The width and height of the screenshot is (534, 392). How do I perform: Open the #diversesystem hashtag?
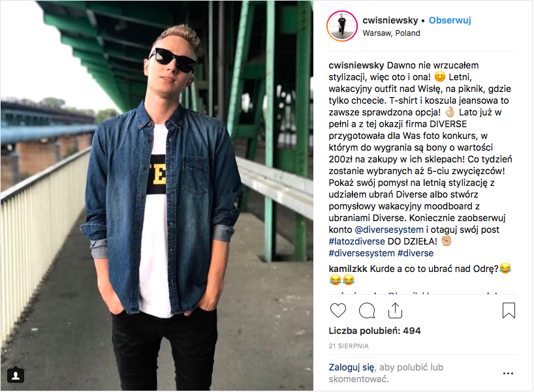(362, 253)
